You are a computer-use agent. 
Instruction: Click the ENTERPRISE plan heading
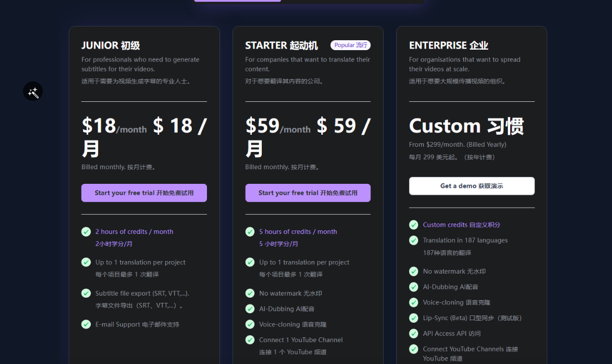pyautogui.click(x=448, y=45)
